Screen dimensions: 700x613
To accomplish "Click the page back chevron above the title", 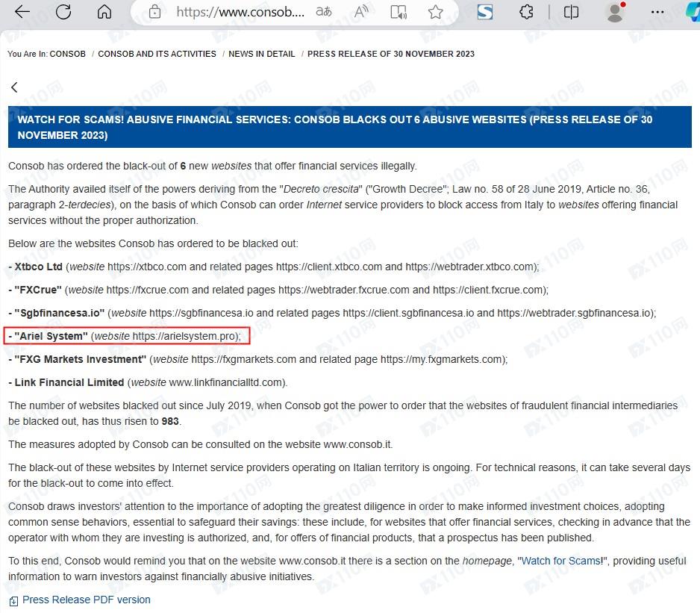I will (x=14, y=87).
